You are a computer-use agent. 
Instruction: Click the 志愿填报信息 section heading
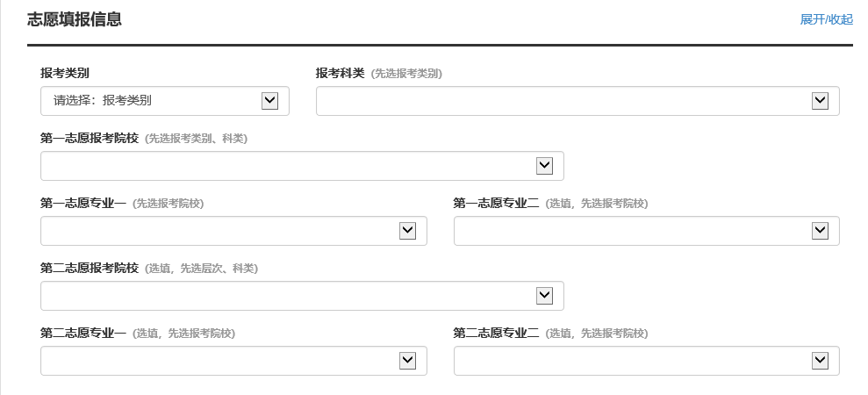75,19
